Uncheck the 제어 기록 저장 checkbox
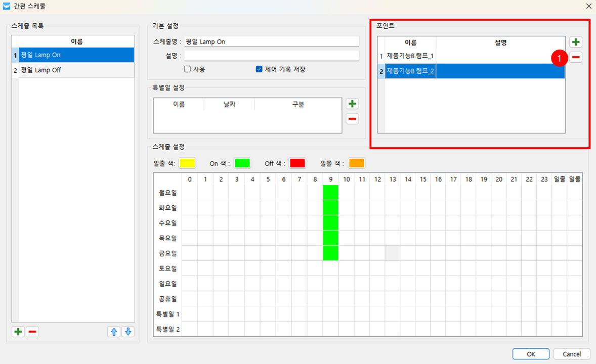596x364 pixels. (259, 69)
